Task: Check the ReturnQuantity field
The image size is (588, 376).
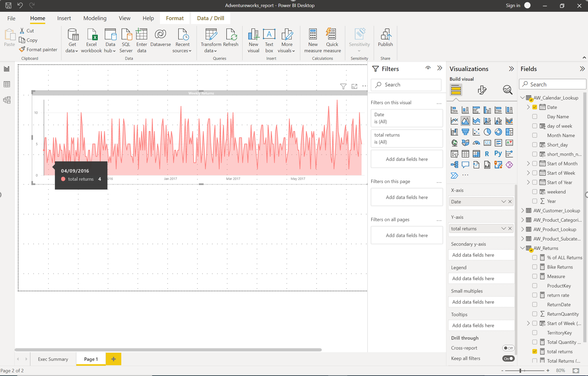Action: pos(535,314)
